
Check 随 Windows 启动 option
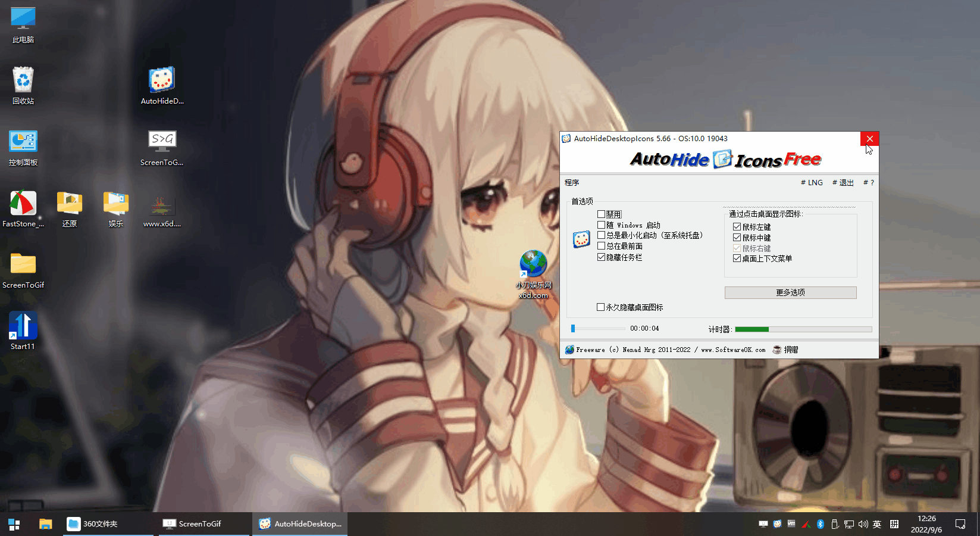click(602, 225)
